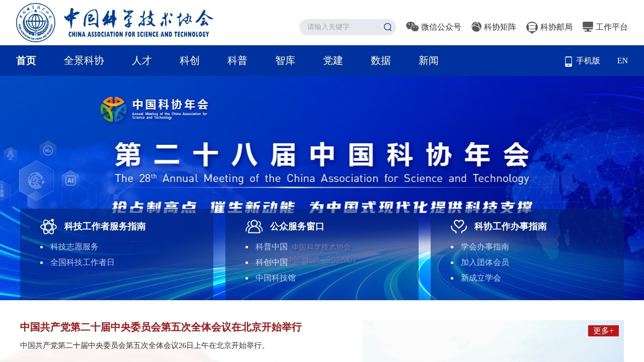The height and width of the screenshot is (362, 644).
Task: Open the 学会办事指南 link
Action: (485, 247)
